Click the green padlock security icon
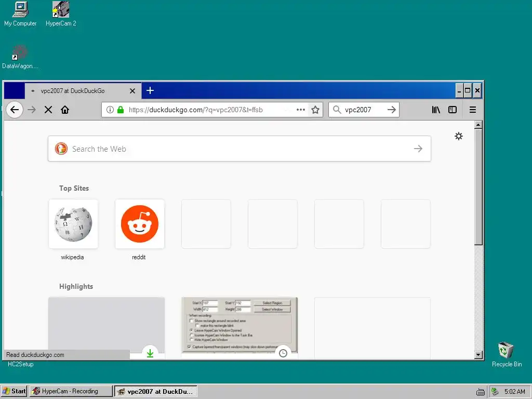 pyautogui.click(x=121, y=110)
